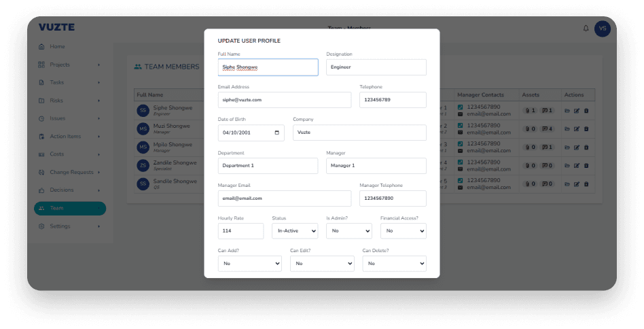Image resolution: width=644 pixels, height=329 pixels.
Task: Open the Status dropdown
Action: point(295,231)
